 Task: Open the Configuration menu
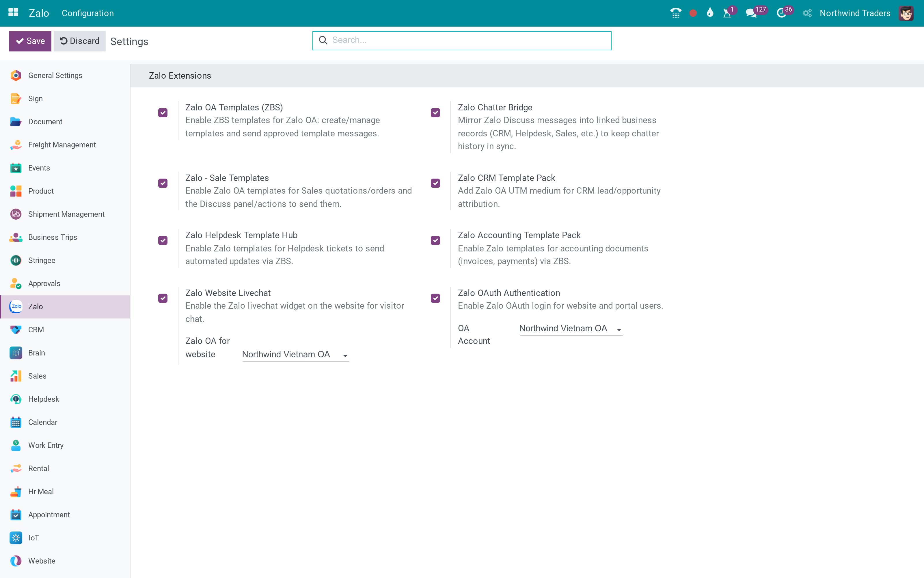[x=88, y=13]
